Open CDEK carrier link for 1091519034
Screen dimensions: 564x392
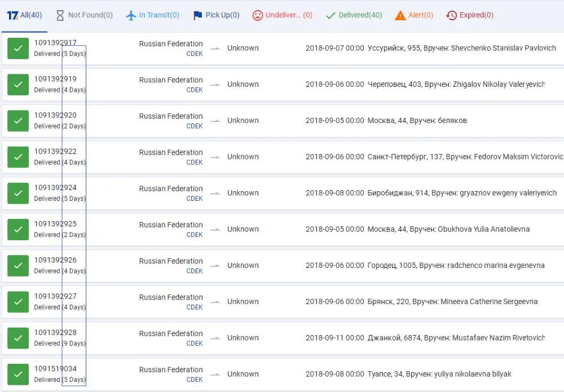[195, 380]
